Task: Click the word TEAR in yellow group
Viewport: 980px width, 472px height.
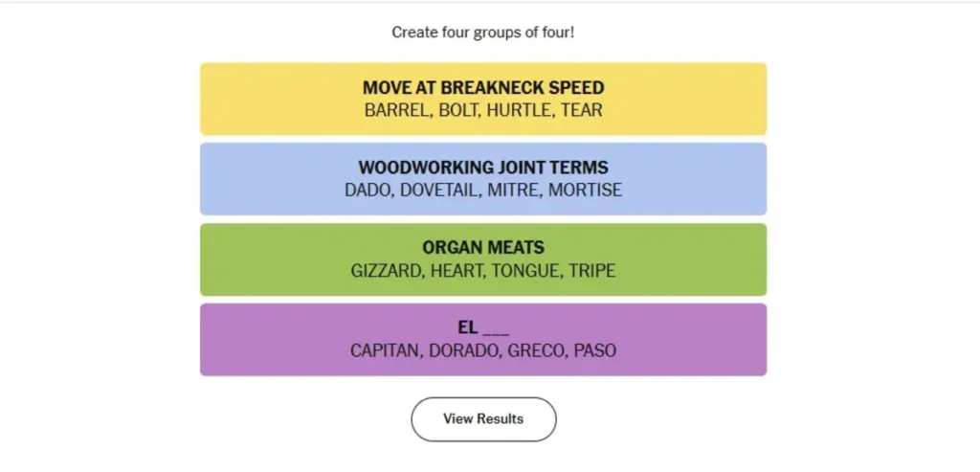Action: (582, 110)
